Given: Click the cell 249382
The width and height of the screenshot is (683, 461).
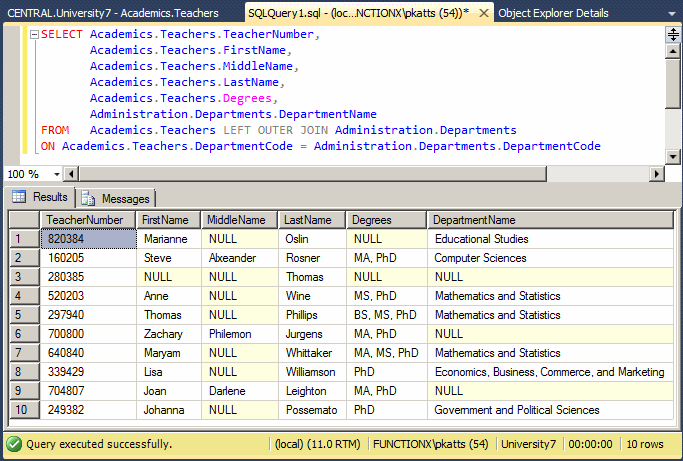Looking at the screenshot, I should (88, 410).
